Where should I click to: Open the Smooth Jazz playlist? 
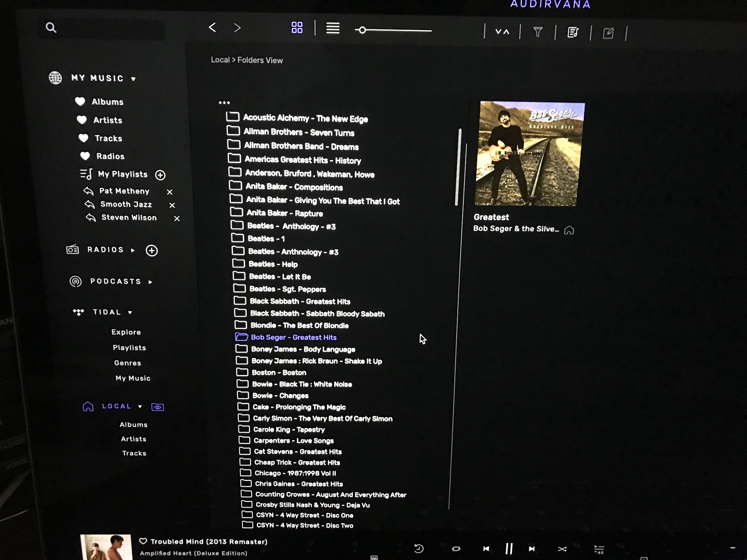coord(126,204)
